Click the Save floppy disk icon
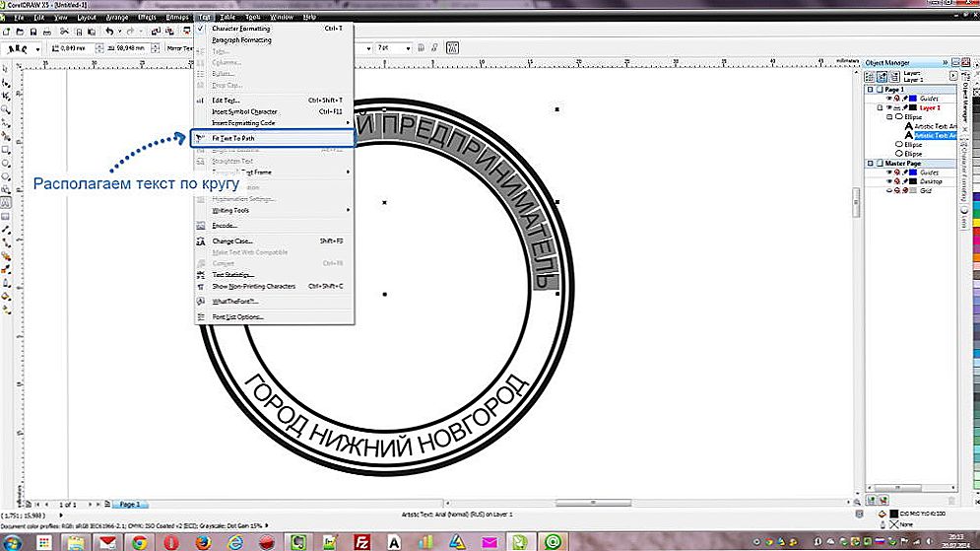 [x=33, y=32]
